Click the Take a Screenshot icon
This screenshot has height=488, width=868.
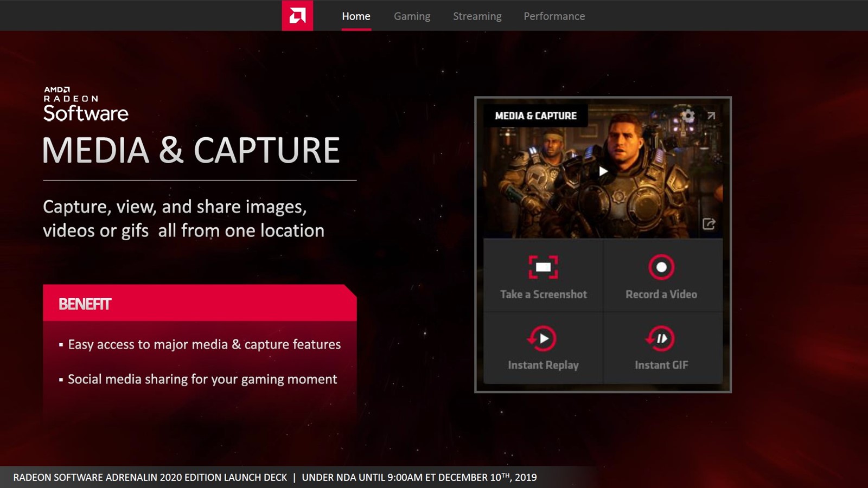click(543, 267)
